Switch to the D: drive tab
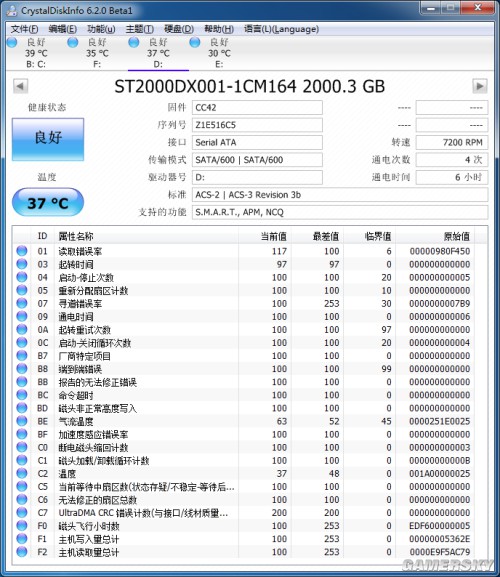The image size is (500, 577). [x=158, y=53]
